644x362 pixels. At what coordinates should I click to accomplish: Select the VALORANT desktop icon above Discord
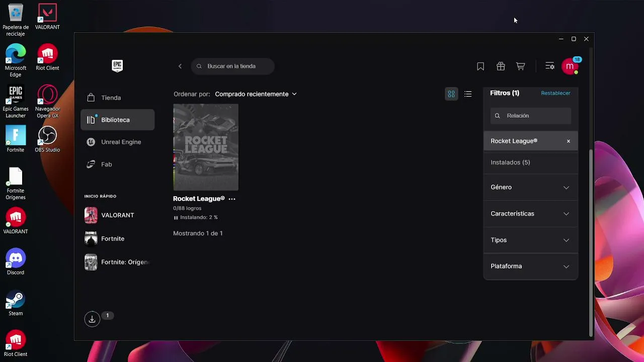point(16,221)
